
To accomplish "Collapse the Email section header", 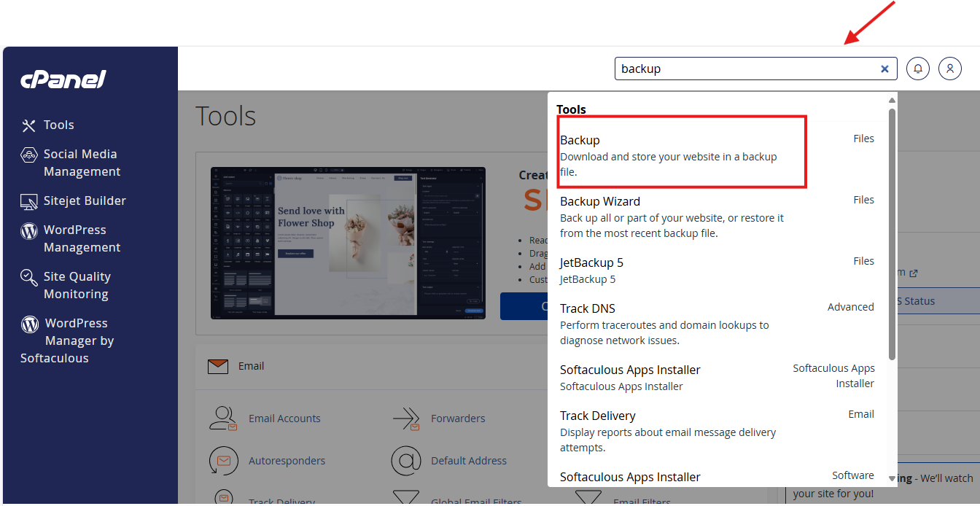I will point(251,366).
